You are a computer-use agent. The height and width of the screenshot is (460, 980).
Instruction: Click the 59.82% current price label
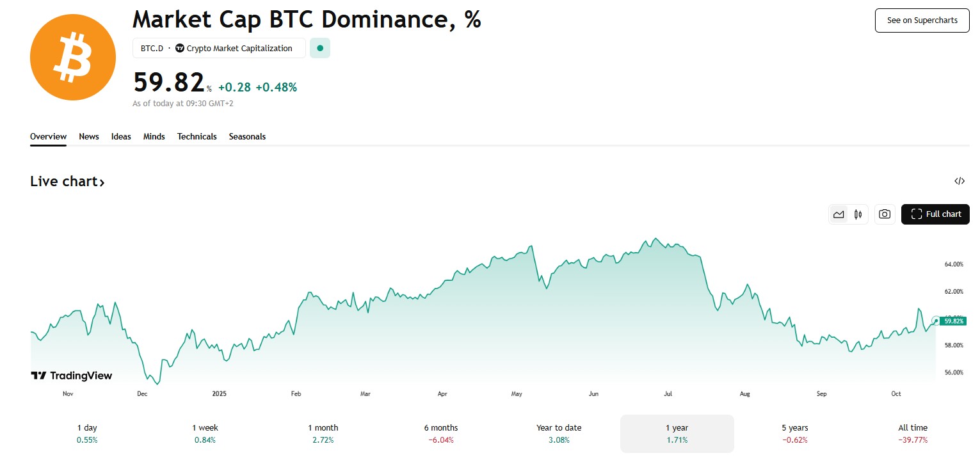tap(953, 321)
